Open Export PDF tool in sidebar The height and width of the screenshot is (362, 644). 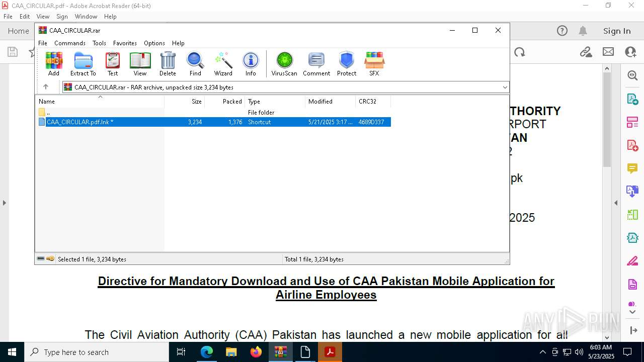pos(632,99)
